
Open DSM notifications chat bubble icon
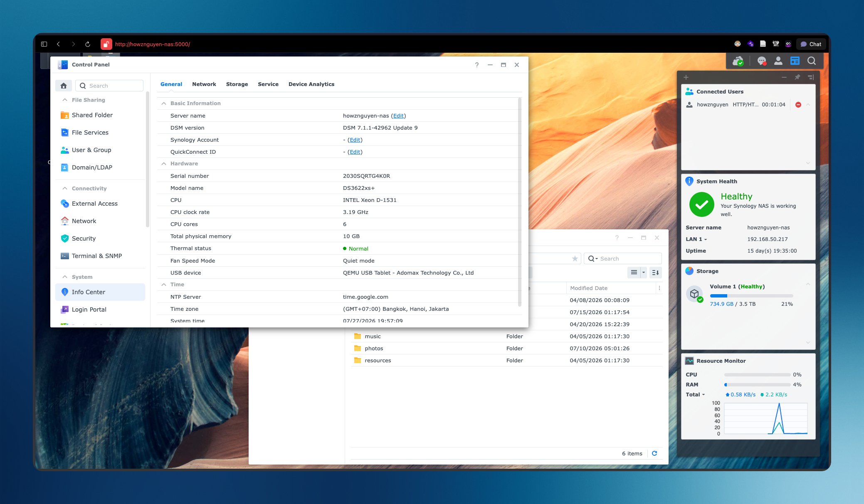(762, 61)
